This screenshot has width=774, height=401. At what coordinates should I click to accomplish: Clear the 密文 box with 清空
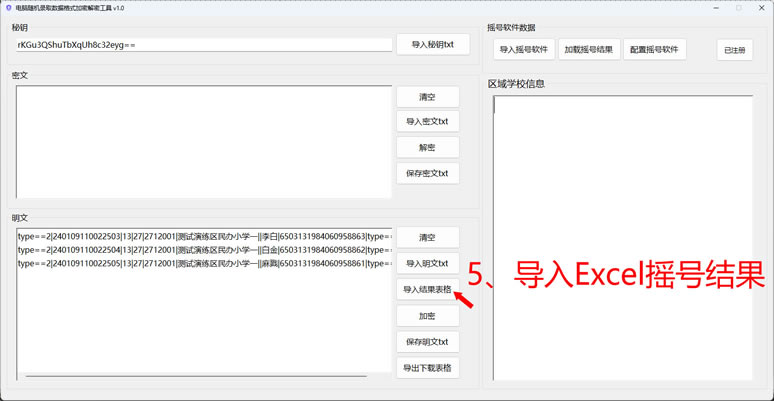tap(427, 97)
